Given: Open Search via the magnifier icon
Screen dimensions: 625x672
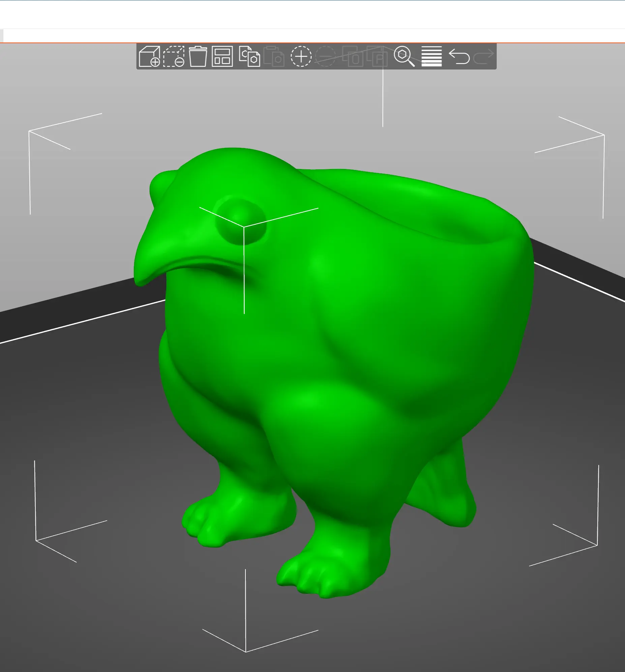Looking at the screenshot, I should point(405,56).
